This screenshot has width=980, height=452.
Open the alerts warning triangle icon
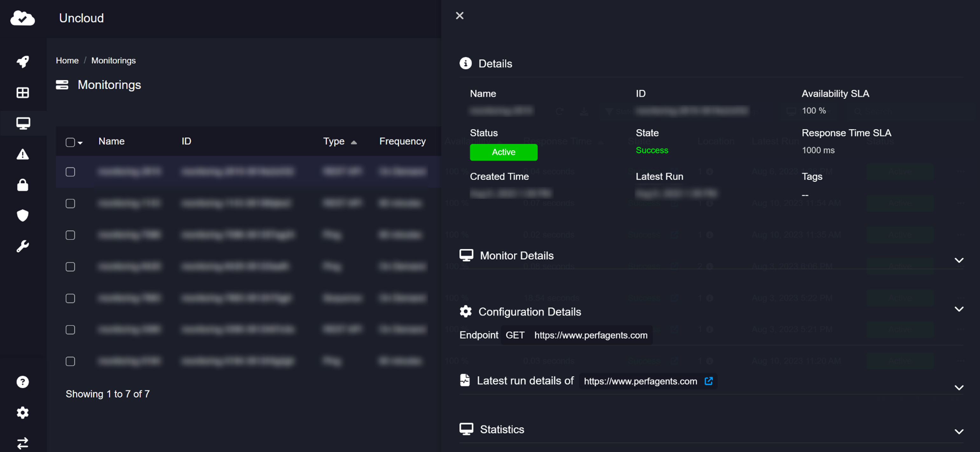(x=23, y=154)
